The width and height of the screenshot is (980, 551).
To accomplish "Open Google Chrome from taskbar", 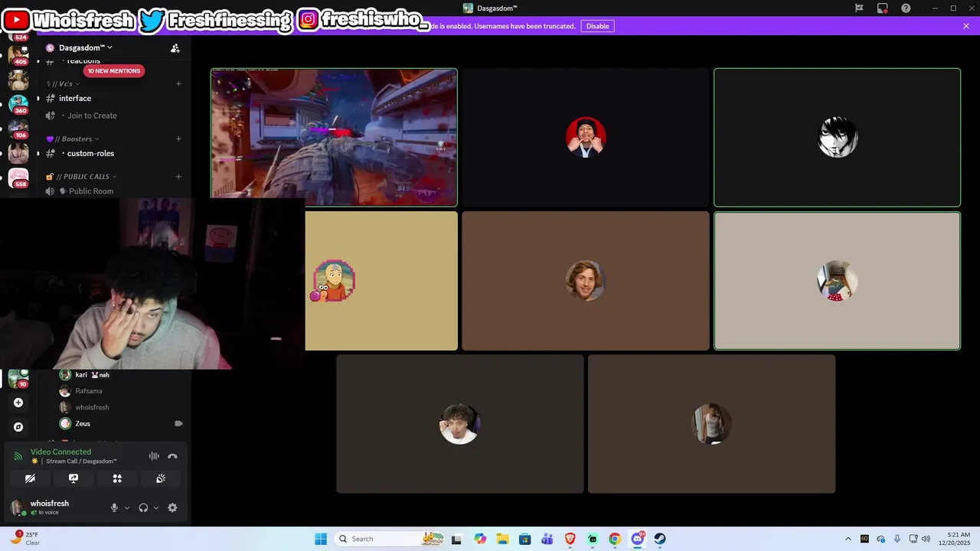I will tap(615, 539).
